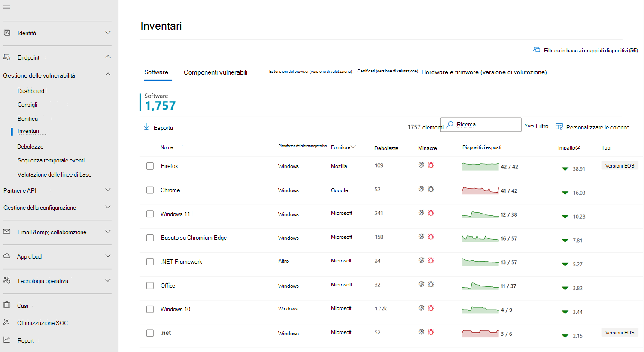
Task: Click the Report chart icon
Action: pos(7,340)
